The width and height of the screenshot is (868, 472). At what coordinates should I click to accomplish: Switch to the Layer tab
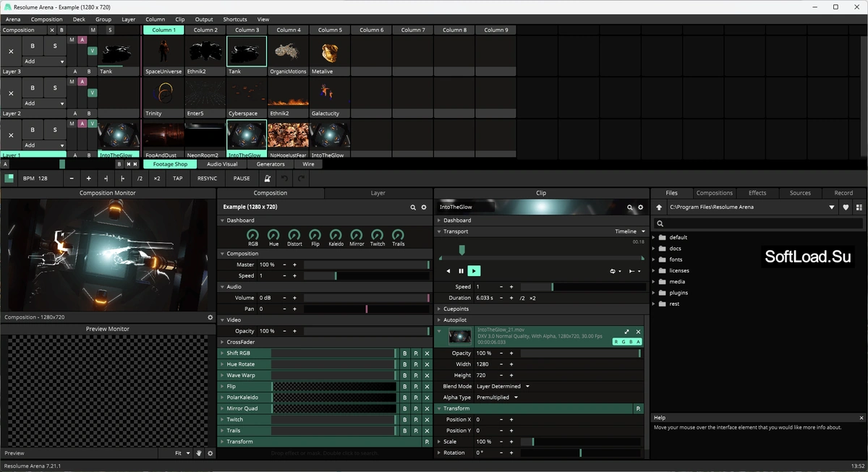coord(378,193)
